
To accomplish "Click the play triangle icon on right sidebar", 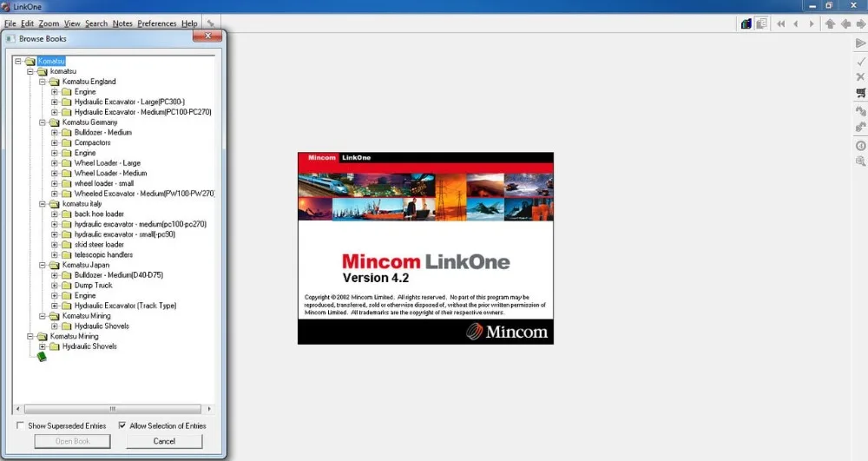I will [860, 43].
